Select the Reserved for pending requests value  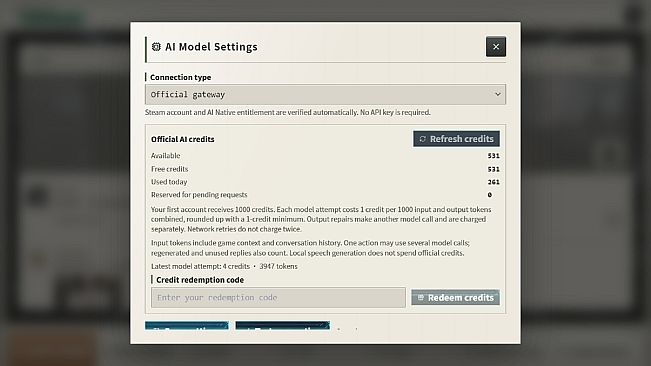(489, 195)
